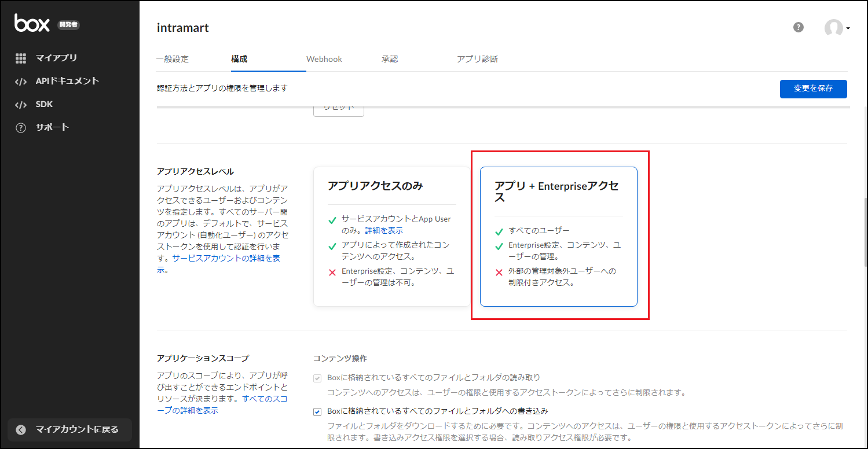Screen dimensions: 868x449
Task: Open the 詳細を表示 link in app access card
Action: point(384,230)
